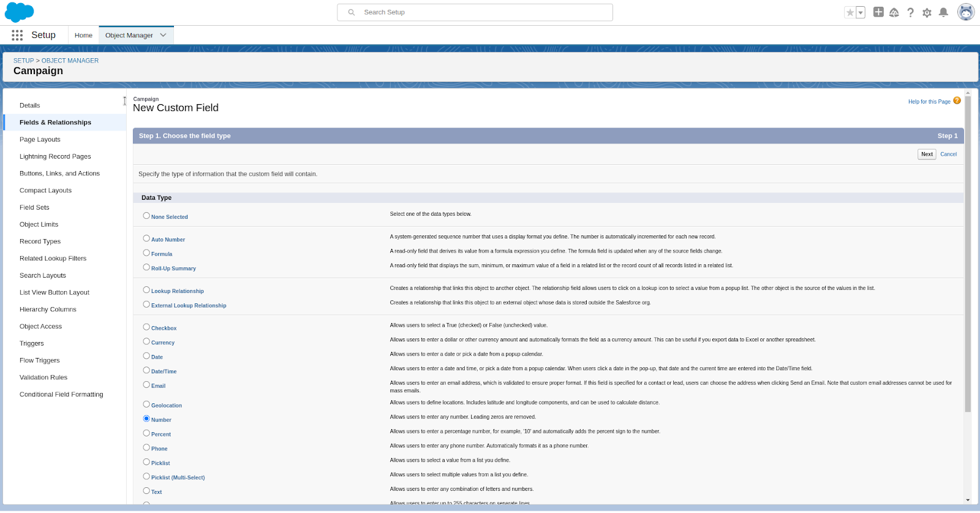This screenshot has height=513, width=980.
Task: Click the scrollbar up arrow
Action: pyautogui.click(x=968, y=93)
